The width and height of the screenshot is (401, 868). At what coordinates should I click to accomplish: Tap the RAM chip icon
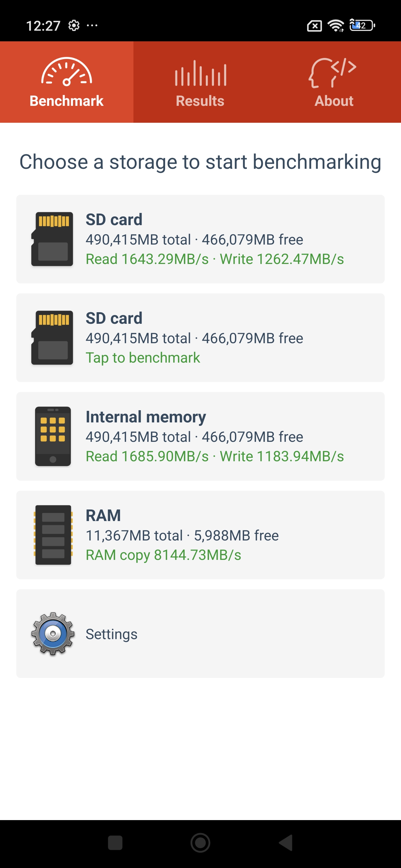pos(53,535)
